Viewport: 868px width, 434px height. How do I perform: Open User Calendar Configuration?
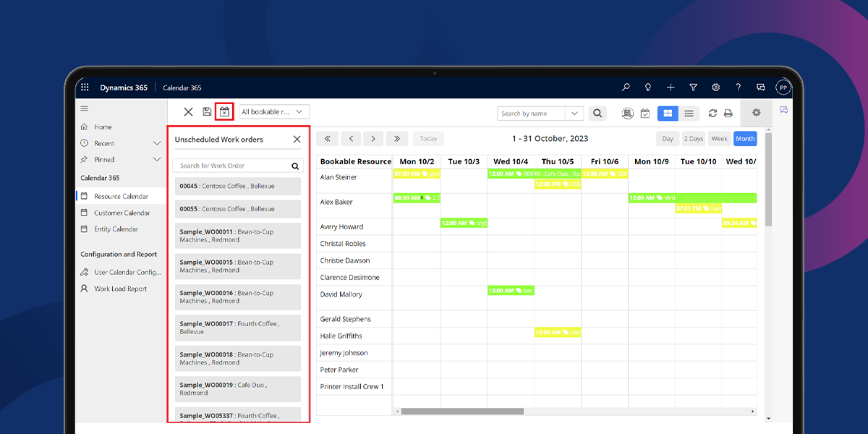[x=127, y=272]
